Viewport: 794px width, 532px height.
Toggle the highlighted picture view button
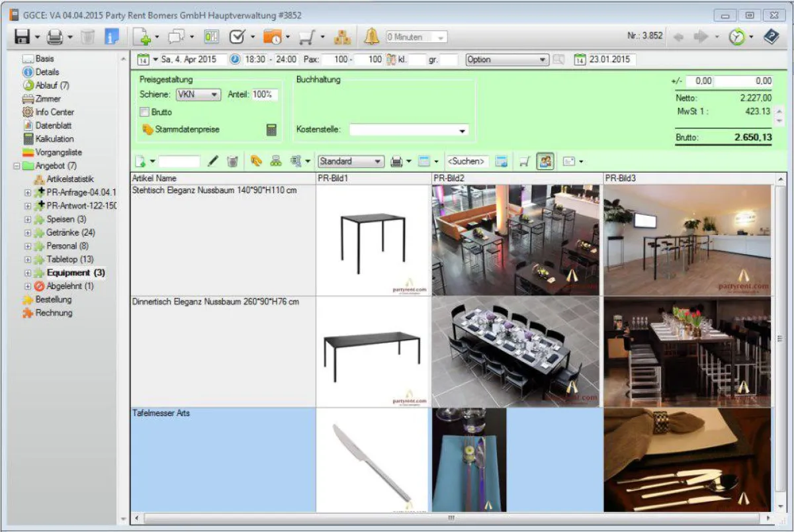coord(545,161)
